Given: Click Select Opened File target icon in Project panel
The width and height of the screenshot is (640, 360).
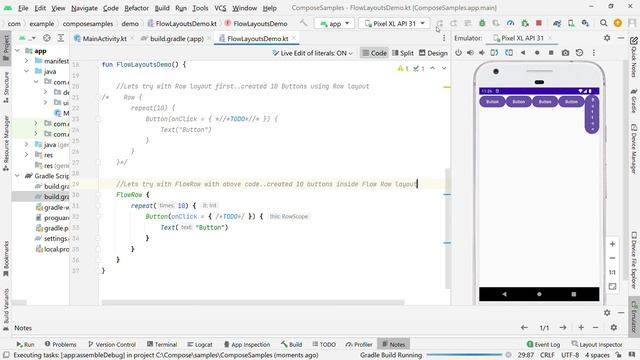Looking at the screenshot, I should tap(47, 38).
